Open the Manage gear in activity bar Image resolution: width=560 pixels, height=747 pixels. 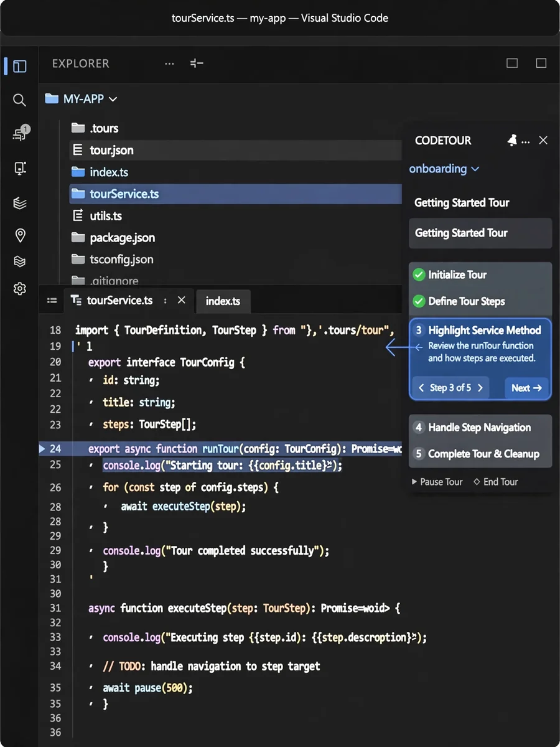[19, 289]
